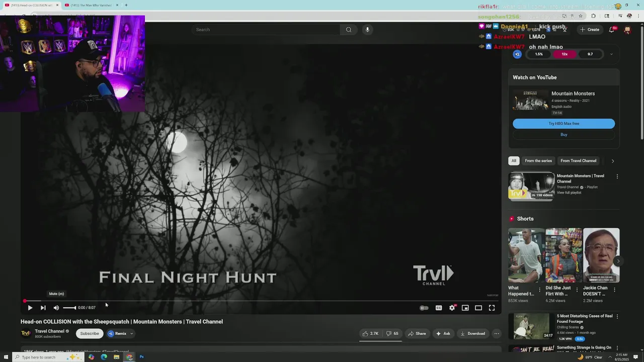Open the YouTube notifications bell
Image resolution: width=644 pixels, height=362 pixels.
pyautogui.click(x=612, y=30)
